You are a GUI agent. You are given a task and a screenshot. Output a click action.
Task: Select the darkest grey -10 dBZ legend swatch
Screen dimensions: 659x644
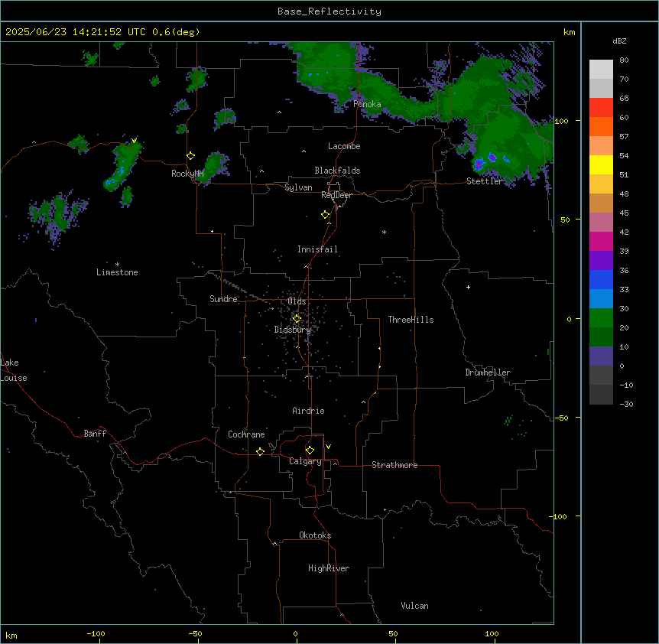601,395
